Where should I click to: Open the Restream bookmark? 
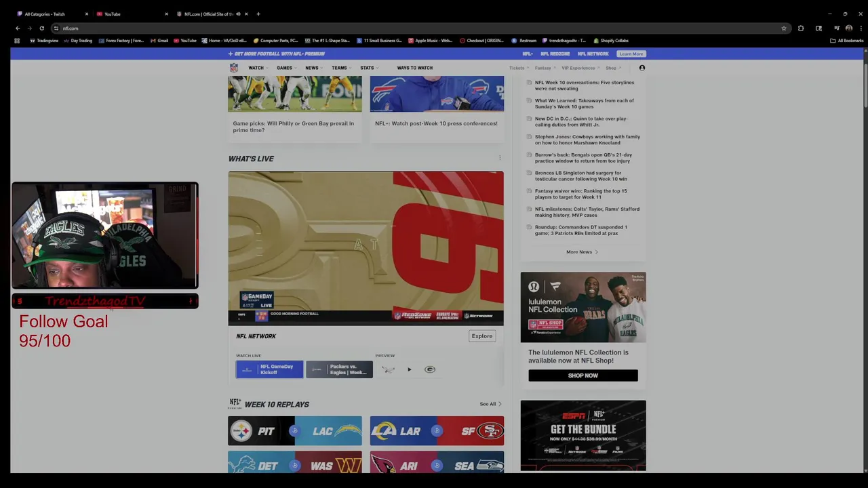coord(524,41)
